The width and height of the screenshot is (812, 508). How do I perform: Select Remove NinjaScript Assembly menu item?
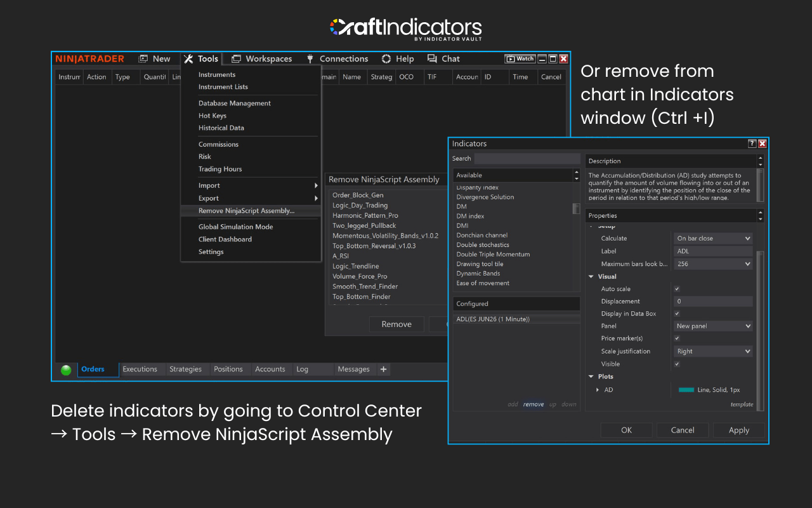250,211
